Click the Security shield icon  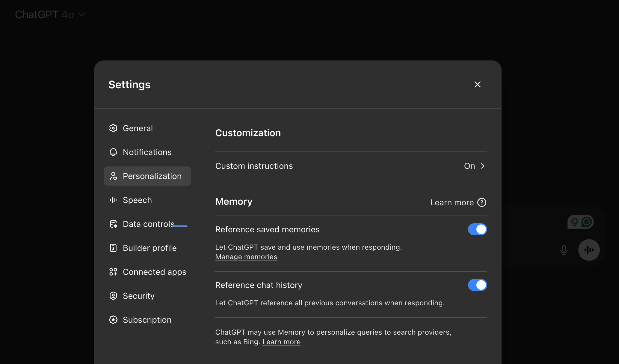113,296
